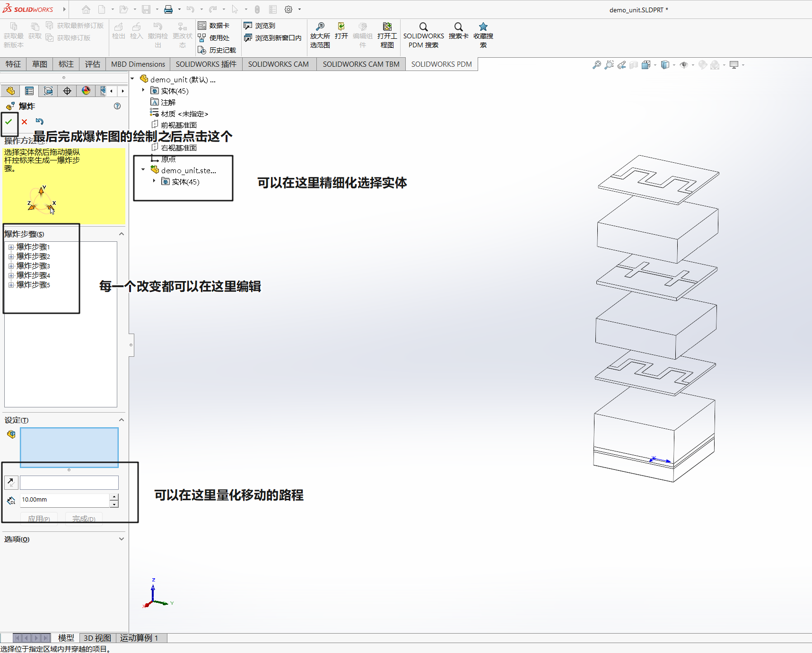The image size is (812, 653).
Task: Collapse the 设定(T) section
Action: click(x=121, y=420)
